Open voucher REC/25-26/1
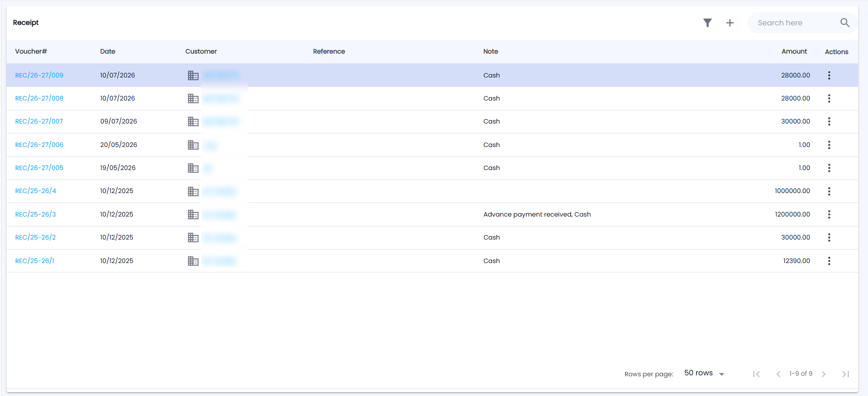 click(x=35, y=261)
